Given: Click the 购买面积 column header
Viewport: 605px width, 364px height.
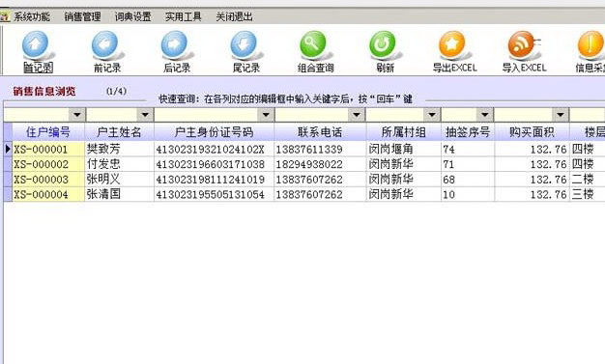Looking at the screenshot, I should pyautogui.click(x=532, y=132).
